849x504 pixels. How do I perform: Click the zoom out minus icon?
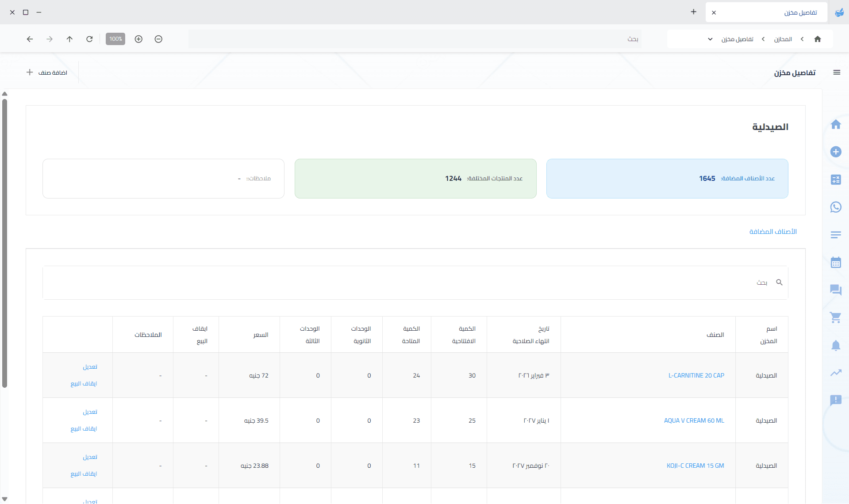[x=158, y=39]
